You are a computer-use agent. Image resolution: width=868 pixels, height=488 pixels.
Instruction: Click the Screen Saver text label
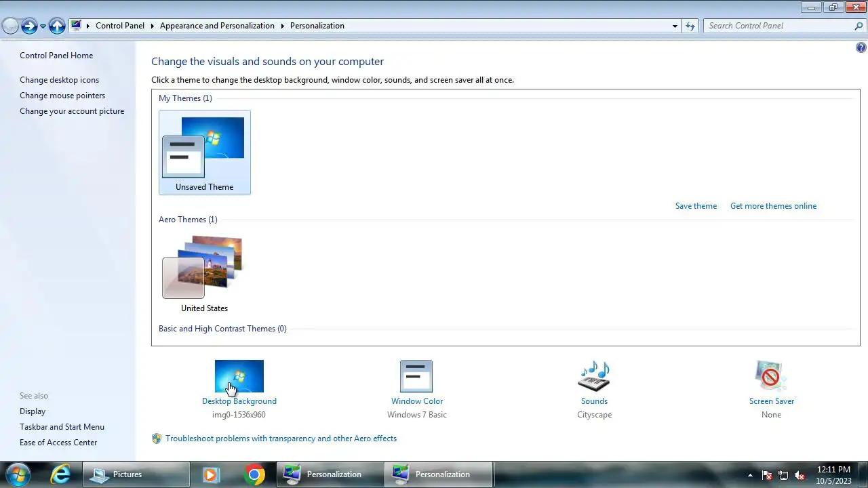(772, 401)
